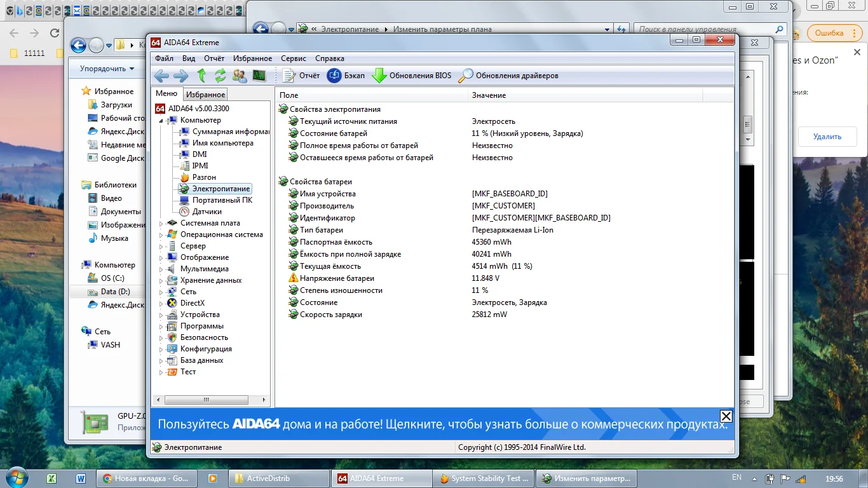Click Удалить button in the browser window
This screenshot has width=868, height=488.
click(827, 137)
